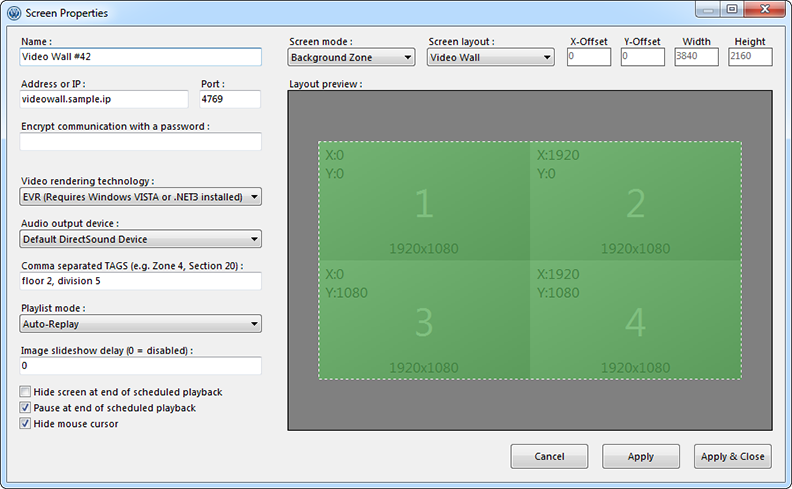Select screen zone 3 in layout preview
Image resolution: width=792 pixels, height=489 pixels.
[424, 320]
